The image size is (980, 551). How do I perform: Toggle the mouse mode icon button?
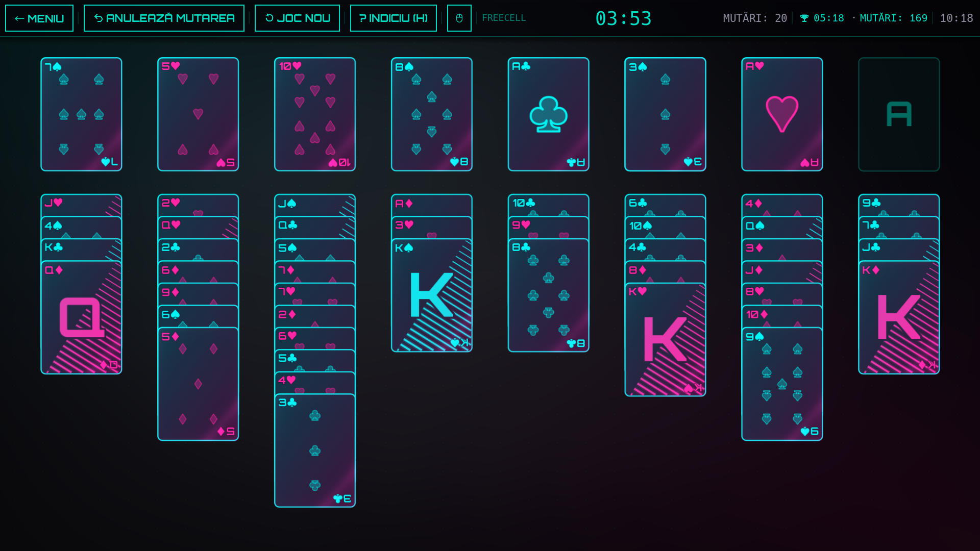pos(459,18)
